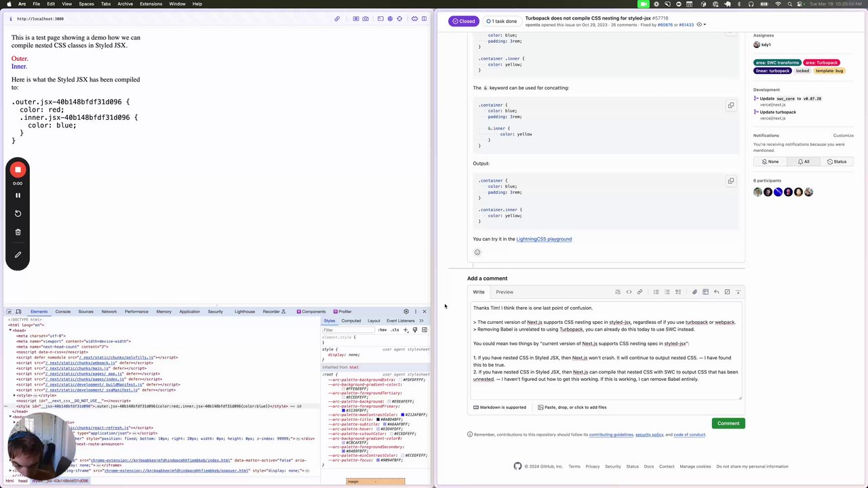Click the pencil draw icon in recorder

pyautogui.click(x=18, y=255)
